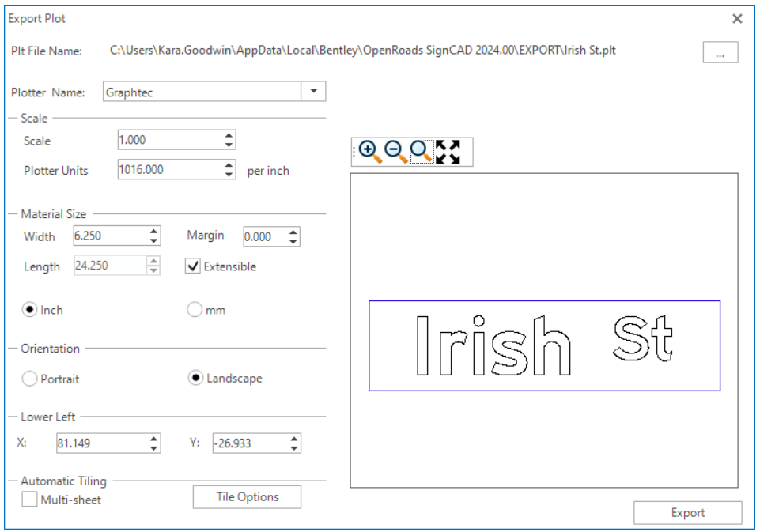Uncheck the Extensible checkbox

pyautogui.click(x=193, y=266)
